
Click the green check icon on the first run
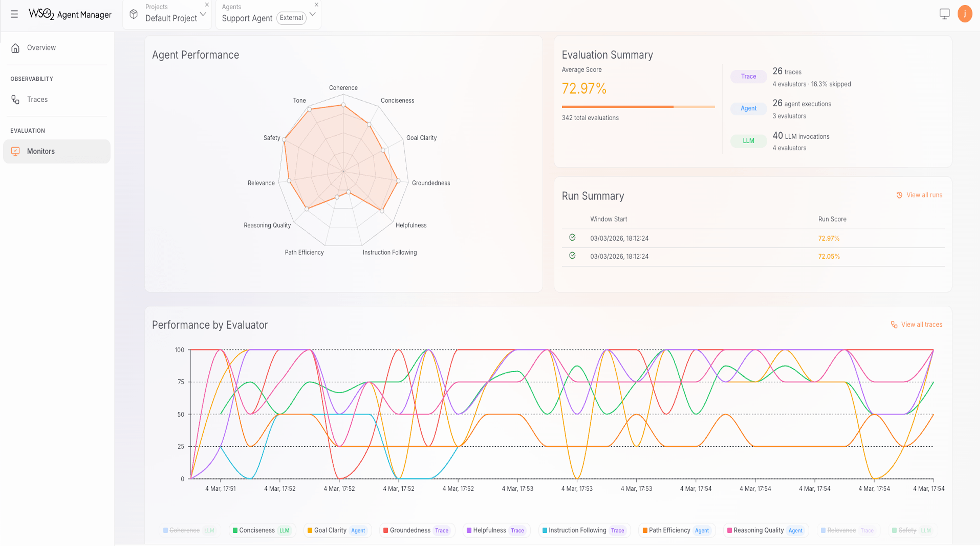tap(573, 238)
